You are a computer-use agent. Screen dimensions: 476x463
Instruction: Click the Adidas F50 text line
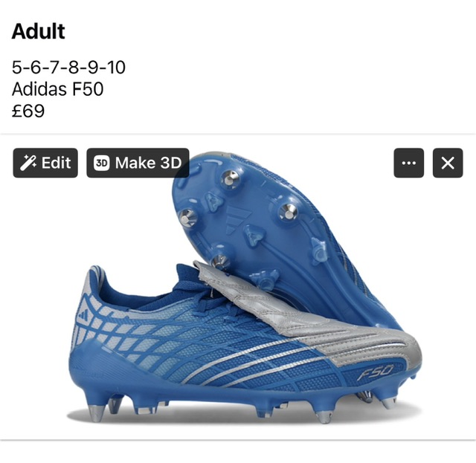click(58, 89)
